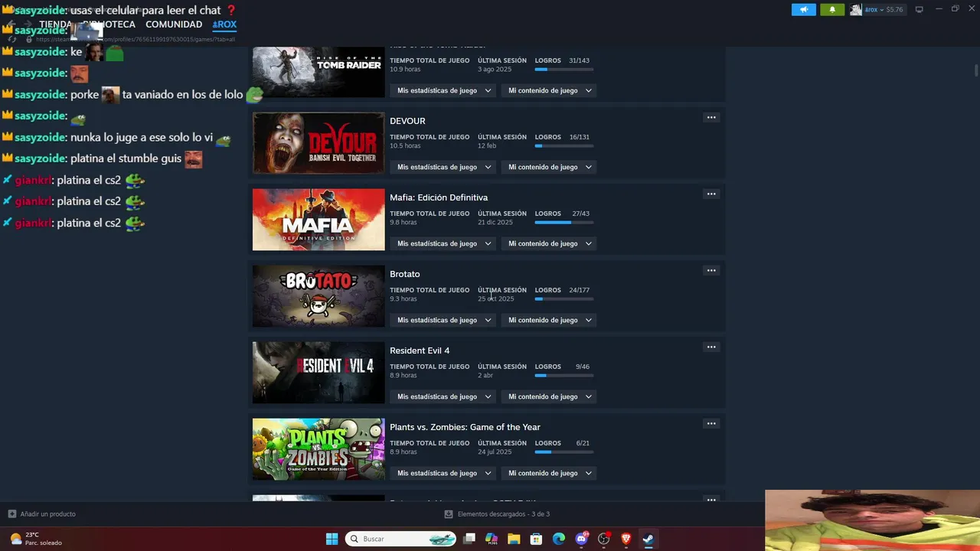The width and height of the screenshot is (980, 551).
Task: Expand Mis estadísticas de juego for Resident Evil 4
Action: [x=443, y=396]
